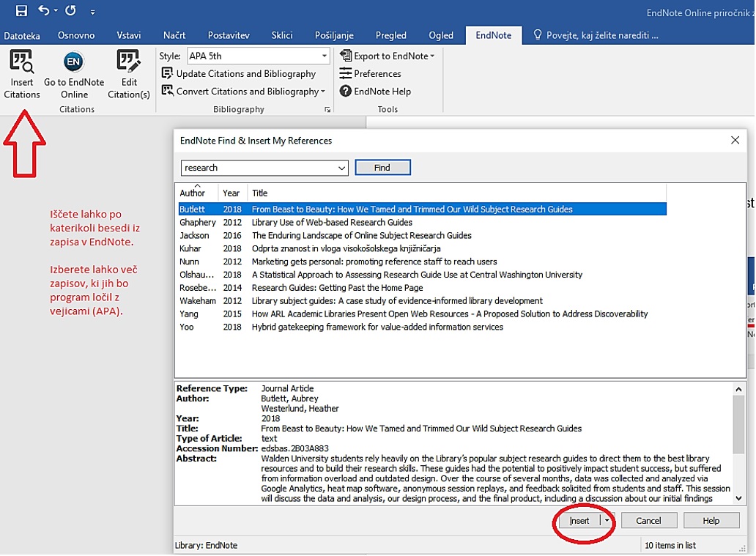Image resolution: width=756 pixels, height=556 pixels.
Task: Select the Rosebe... 2014 reference row
Action: (422, 287)
